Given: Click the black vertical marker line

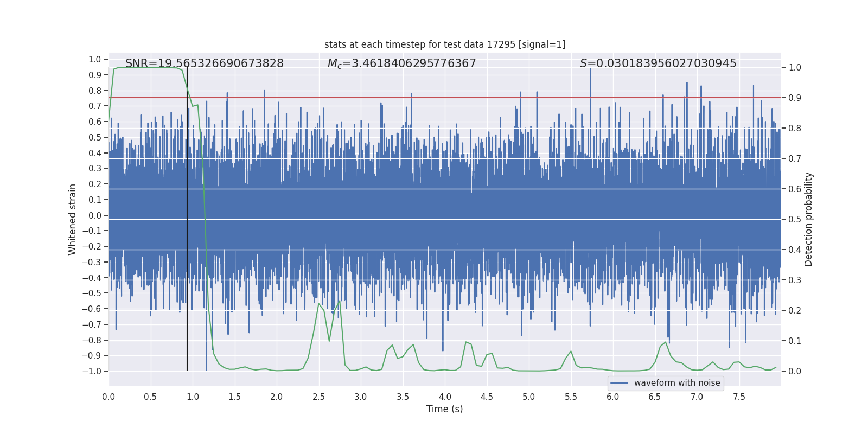Looking at the screenshot, I should [187, 219].
